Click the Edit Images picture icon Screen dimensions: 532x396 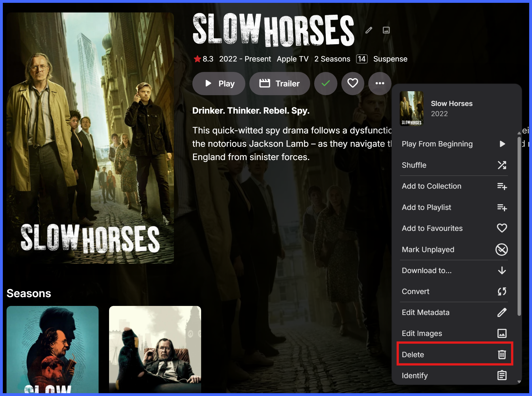pos(502,333)
